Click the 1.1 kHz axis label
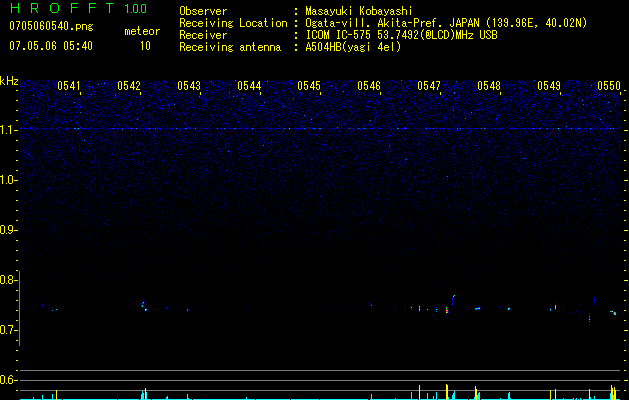Image resolution: width=629 pixels, height=400 pixels. [8, 130]
